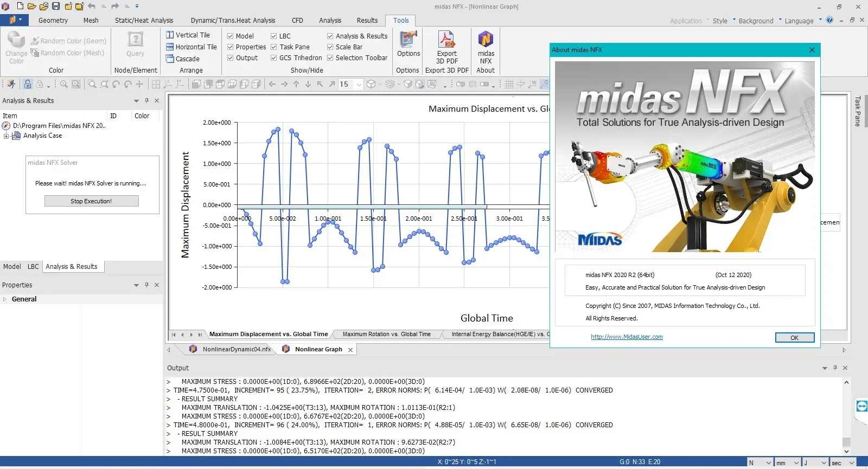This screenshot has width=868, height=469.
Task: Toggle the Properties show/hide checkbox
Action: [x=231, y=47]
